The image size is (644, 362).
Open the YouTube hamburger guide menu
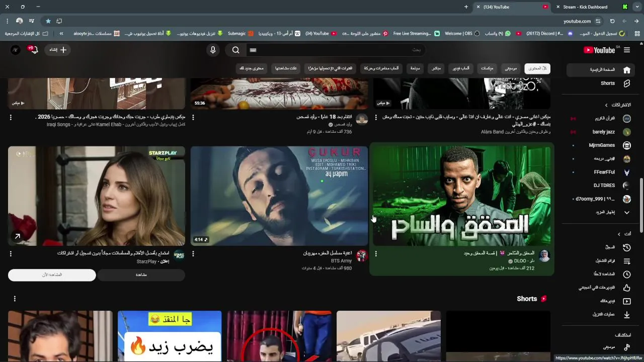click(x=627, y=50)
